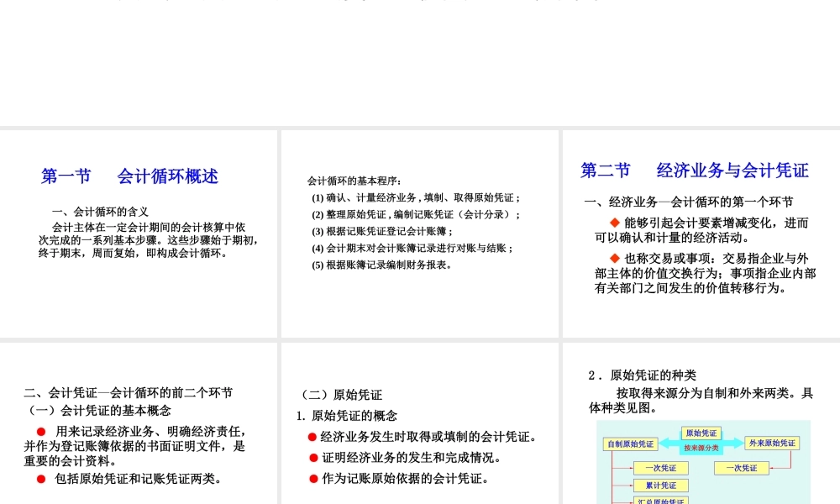840x504 pixels.
Task: Click the heading 第一节 会计循环概述
Action: coord(129,176)
